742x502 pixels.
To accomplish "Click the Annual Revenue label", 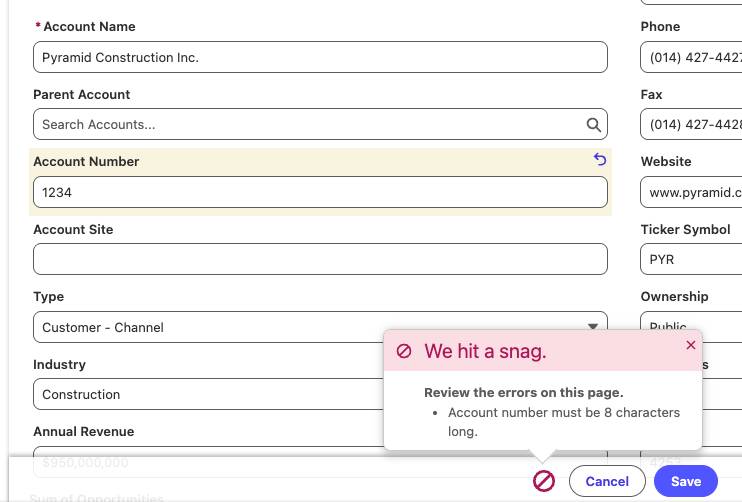I will coord(84,432).
